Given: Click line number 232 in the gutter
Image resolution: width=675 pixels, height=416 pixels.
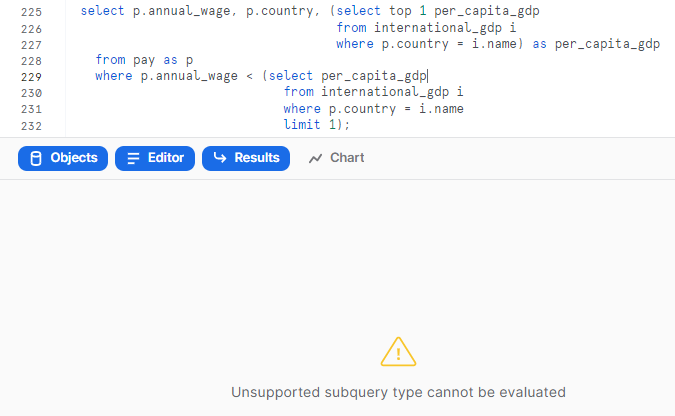Looking at the screenshot, I should (31, 126).
